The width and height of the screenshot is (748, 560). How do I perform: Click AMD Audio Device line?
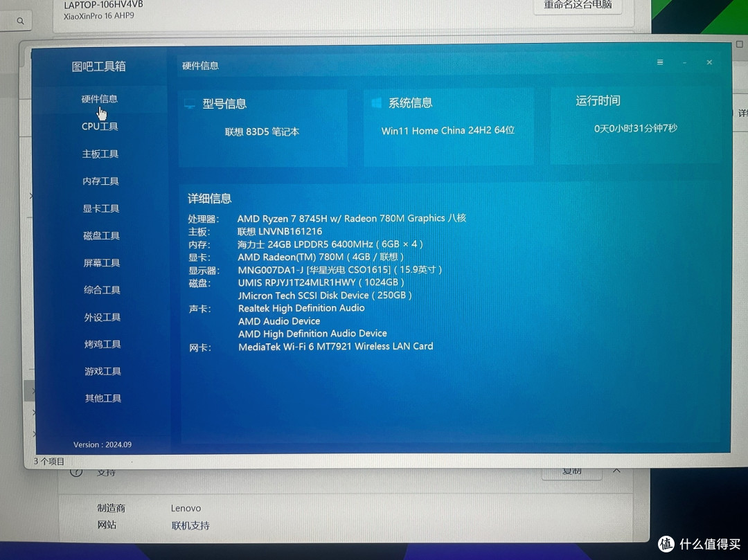(x=279, y=321)
